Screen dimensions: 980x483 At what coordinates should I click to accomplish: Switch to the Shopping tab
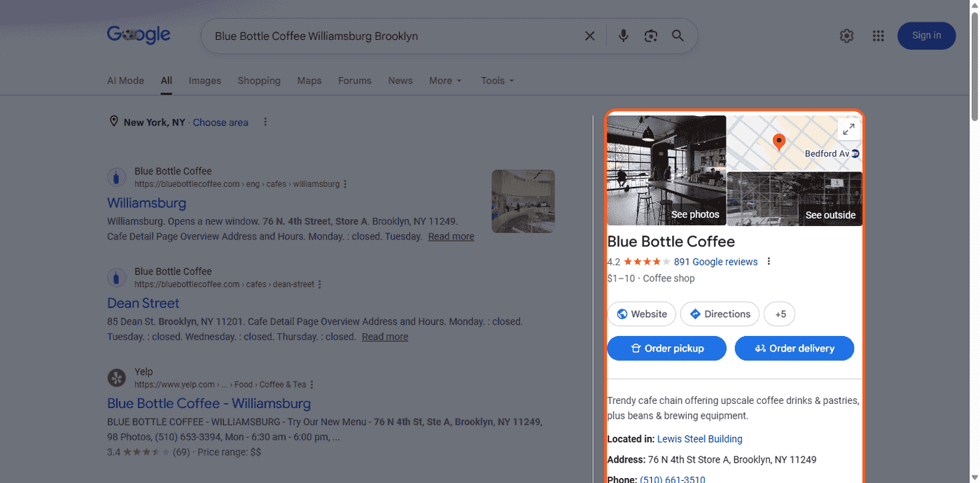pos(259,80)
